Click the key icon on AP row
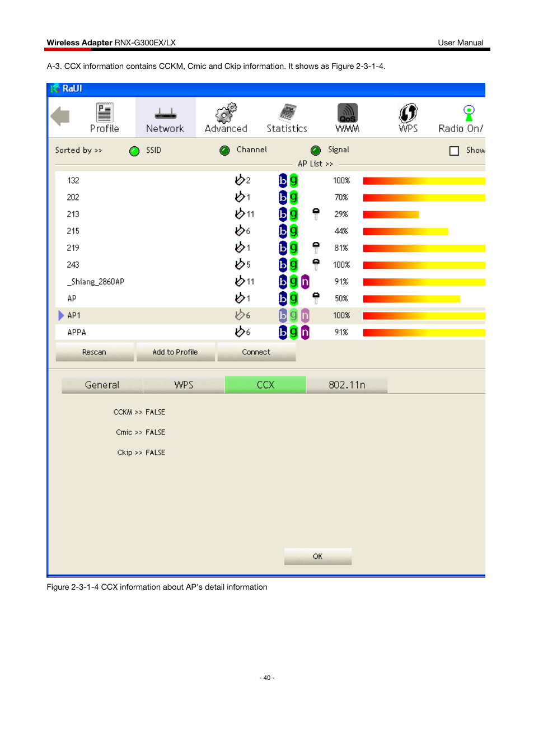Screen dimensions: 534x756 tap(316, 298)
